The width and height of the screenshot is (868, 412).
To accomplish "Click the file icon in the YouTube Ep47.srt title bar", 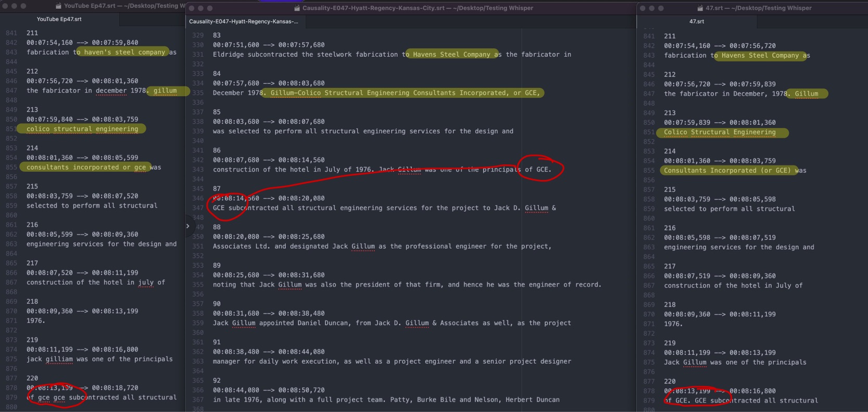I will click(x=59, y=6).
